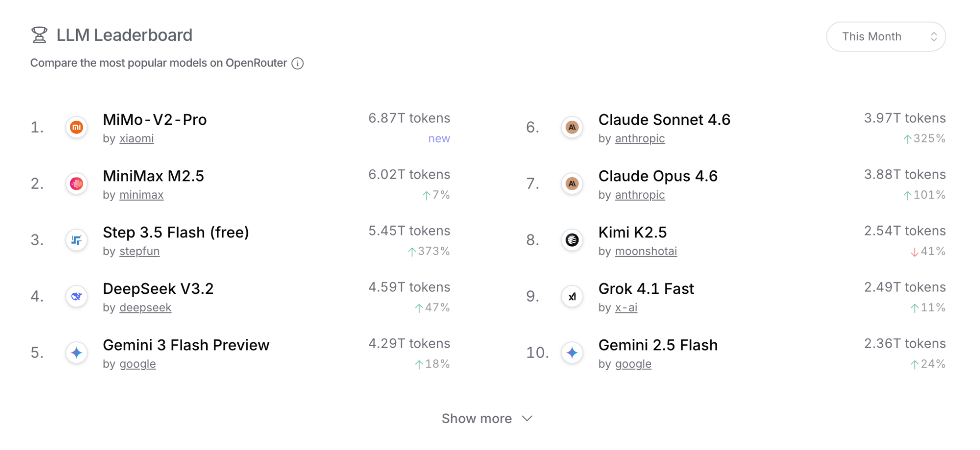Click the Xiaomi logo icon beside MiMo-V2-Pro
The width and height of the screenshot is (980, 450).
[x=77, y=127]
